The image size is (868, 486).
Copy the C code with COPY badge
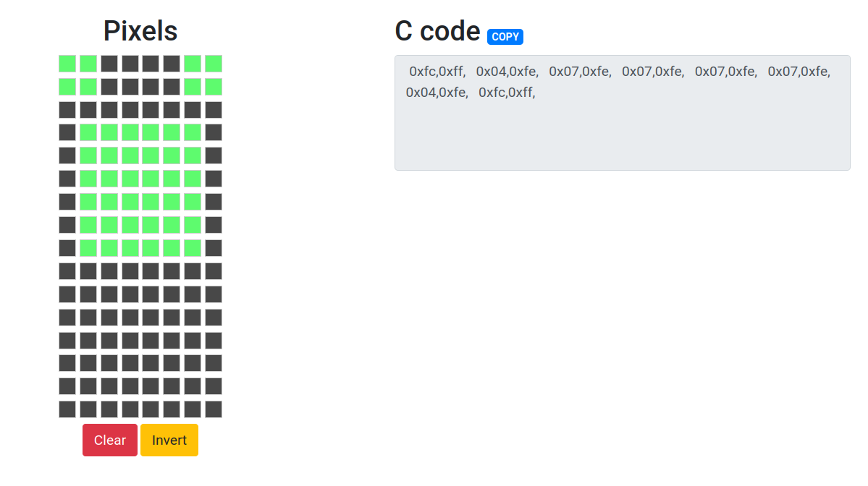[505, 37]
